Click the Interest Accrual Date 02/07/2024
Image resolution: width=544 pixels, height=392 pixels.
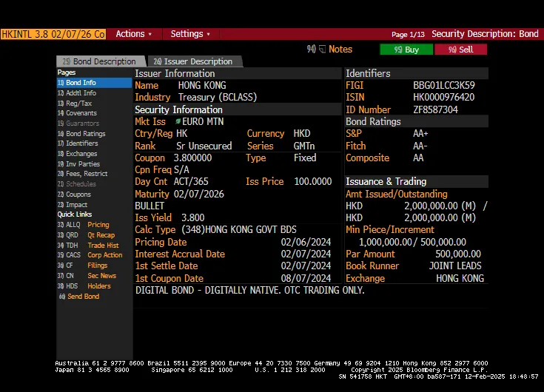pyautogui.click(x=306, y=254)
